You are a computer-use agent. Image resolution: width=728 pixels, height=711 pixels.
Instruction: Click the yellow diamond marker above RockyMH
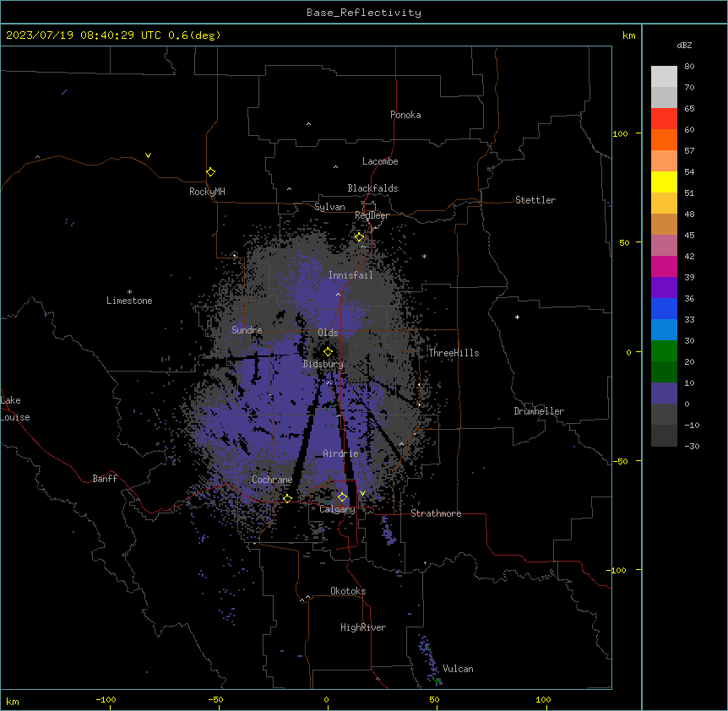(210, 171)
